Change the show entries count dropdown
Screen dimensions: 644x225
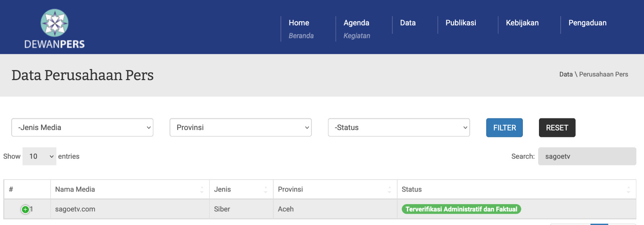point(39,156)
